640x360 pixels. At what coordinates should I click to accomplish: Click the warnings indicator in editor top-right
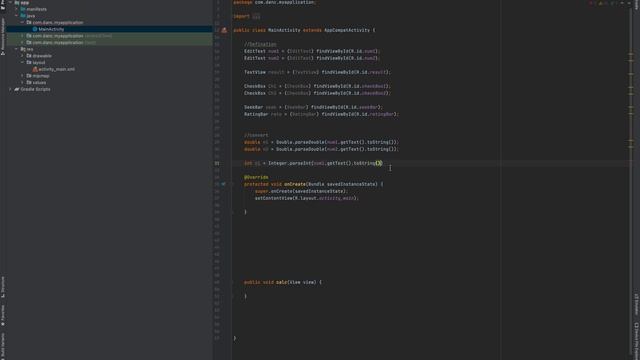(x=601, y=3)
